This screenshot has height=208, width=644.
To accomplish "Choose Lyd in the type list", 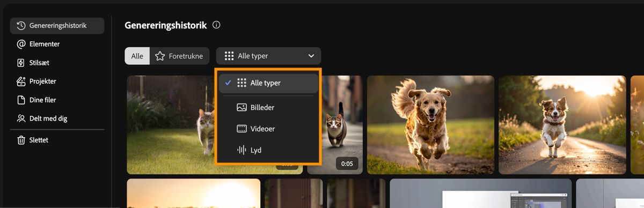I will click(268, 150).
